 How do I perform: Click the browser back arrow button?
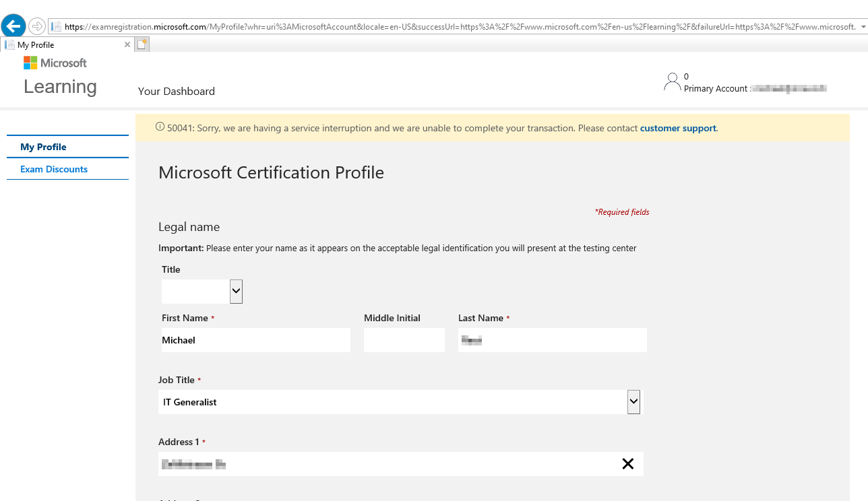click(x=13, y=26)
